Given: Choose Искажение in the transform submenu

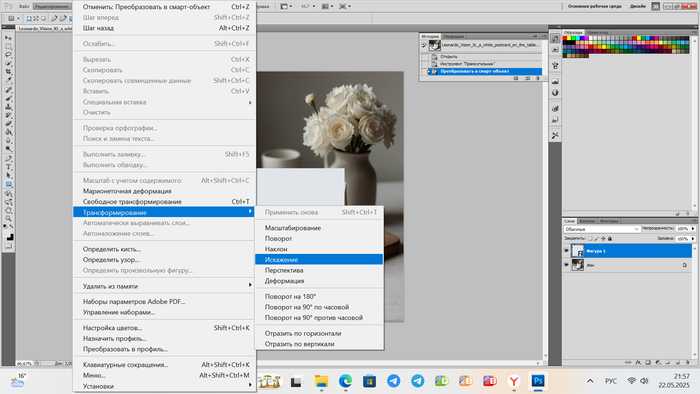Looking at the screenshot, I should pos(319,259).
